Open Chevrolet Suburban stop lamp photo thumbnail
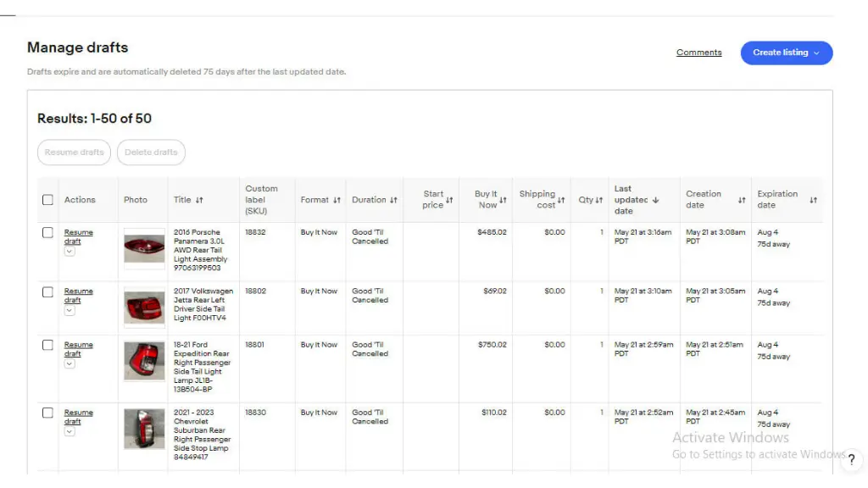The width and height of the screenshot is (868, 488). [144, 430]
